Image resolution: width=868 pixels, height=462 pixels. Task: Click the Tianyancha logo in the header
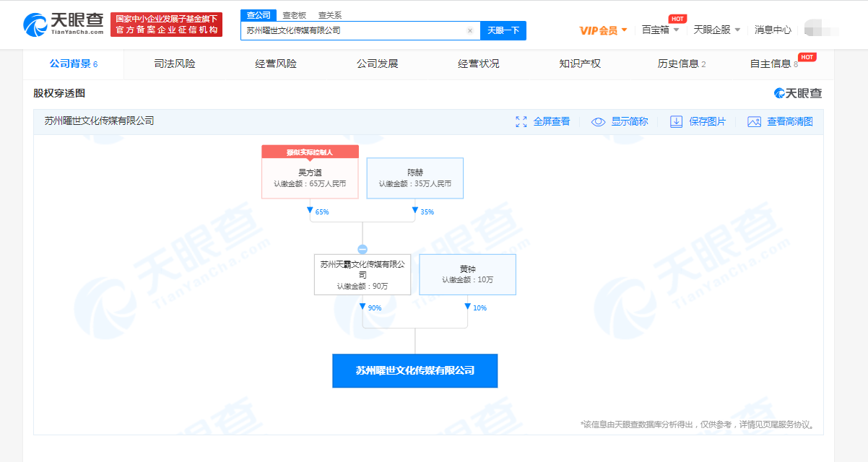pos(64,23)
